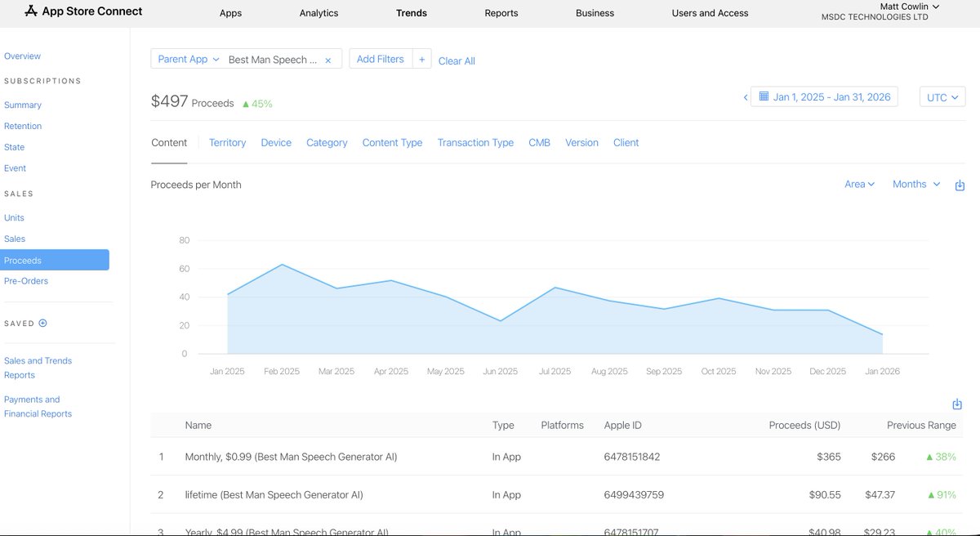Open State in the sidebar
Image resolution: width=980 pixels, height=536 pixels.
click(x=15, y=147)
